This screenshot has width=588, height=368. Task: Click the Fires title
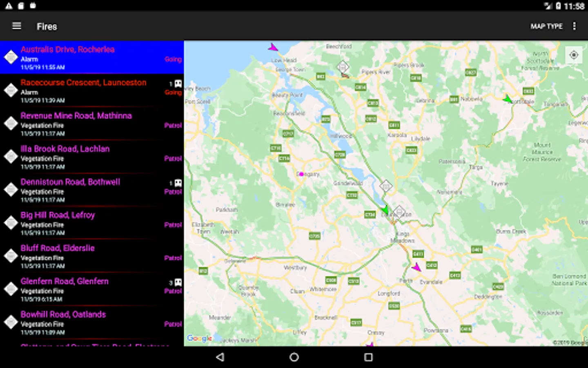click(x=47, y=26)
